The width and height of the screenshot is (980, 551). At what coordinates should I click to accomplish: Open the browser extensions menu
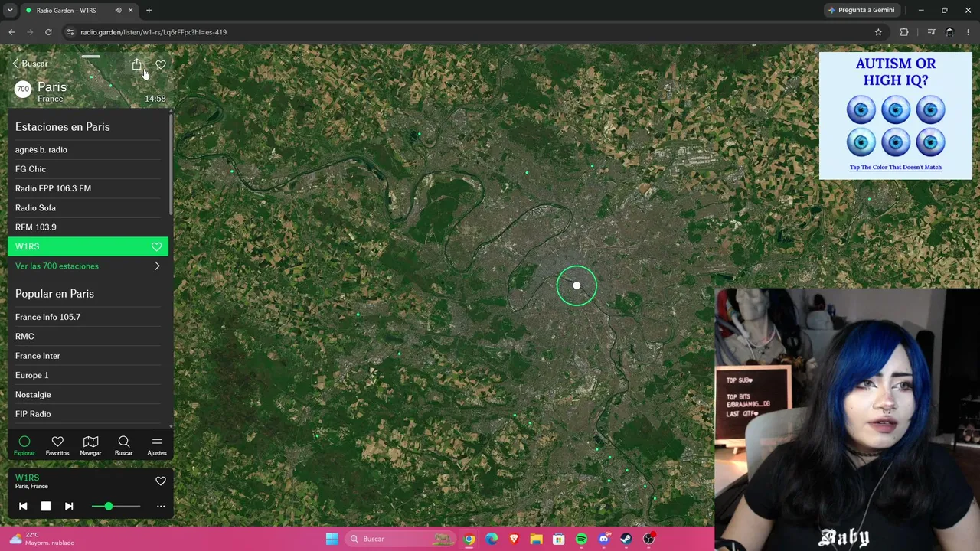[904, 32]
